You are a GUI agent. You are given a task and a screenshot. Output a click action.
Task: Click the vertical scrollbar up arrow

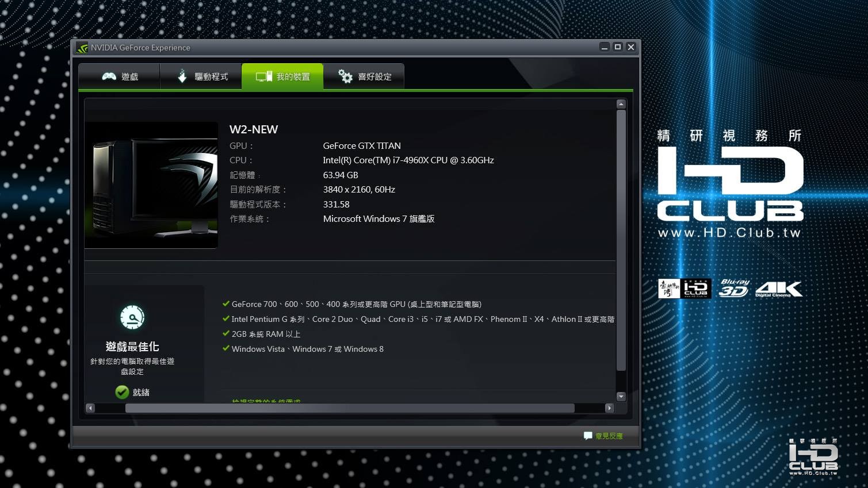pos(621,104)
